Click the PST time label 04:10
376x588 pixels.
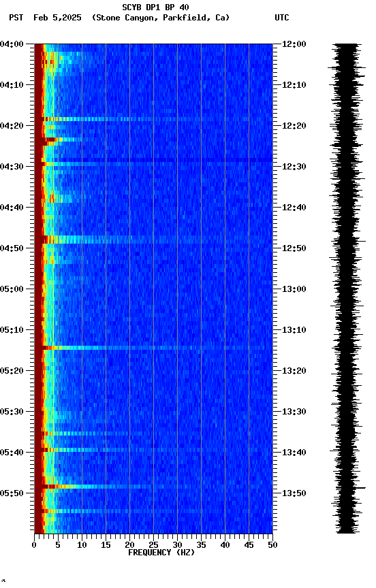pos(12,85)
